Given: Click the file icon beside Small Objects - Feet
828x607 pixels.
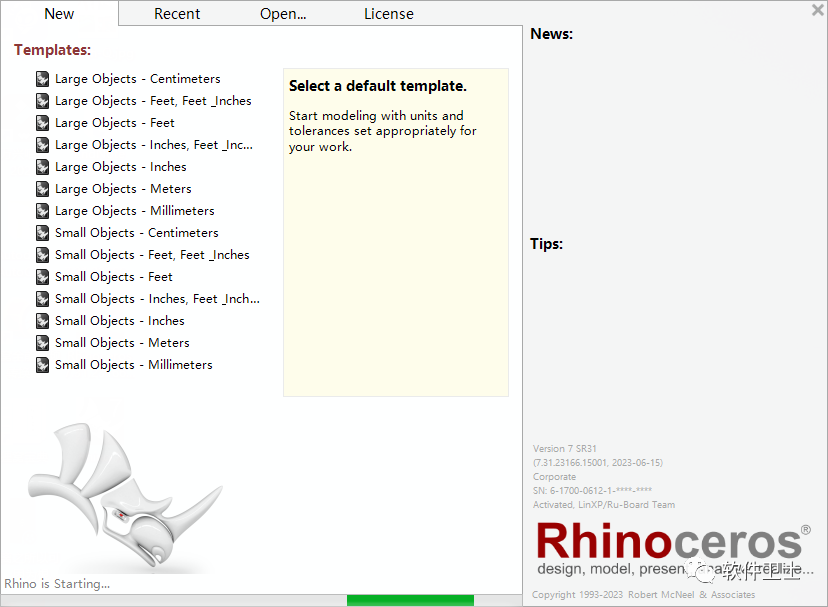Looking at the screenshot, I should coord(42,277).
